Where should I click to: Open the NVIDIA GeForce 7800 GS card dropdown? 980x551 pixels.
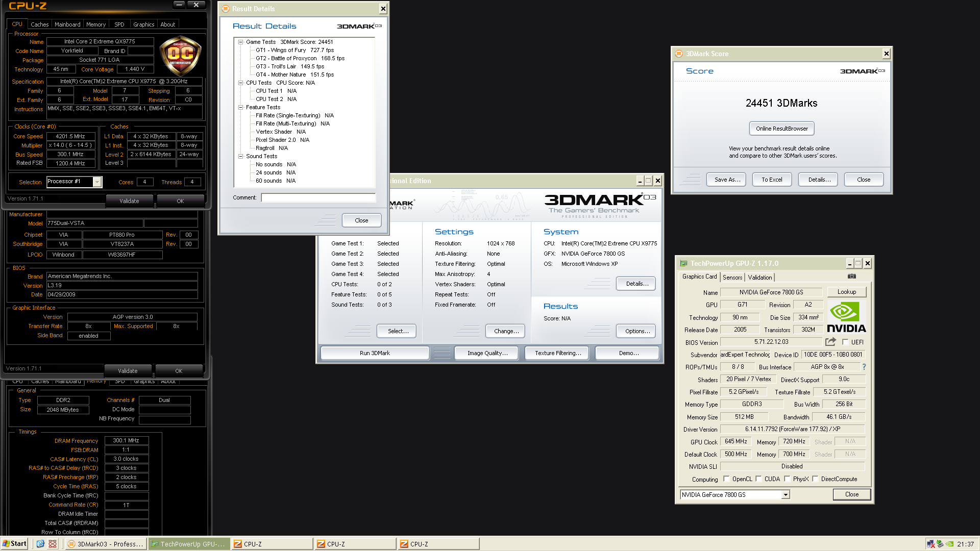(786, 494)
